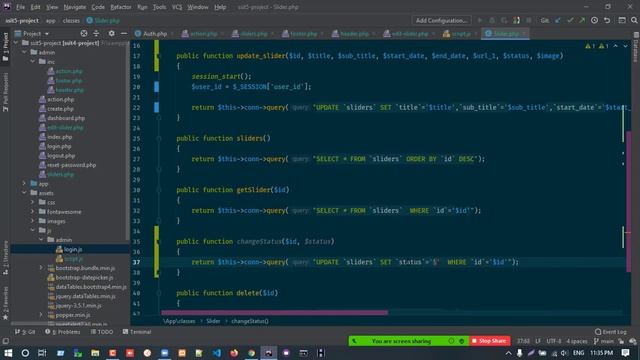Screen dimensions: 640x360
Task: Open Project panel settings gear
Action: click(x=111, y=33)
